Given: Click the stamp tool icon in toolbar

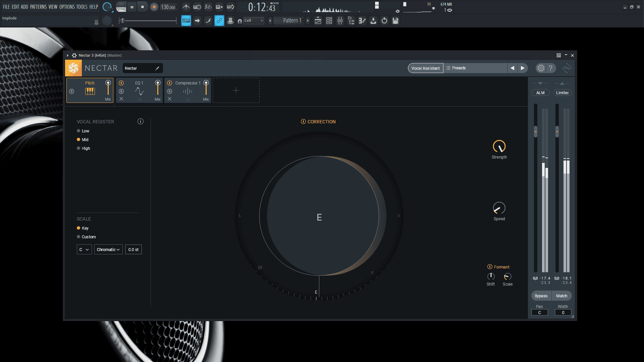Looking at the screenshot, I should tap(230, 21).
